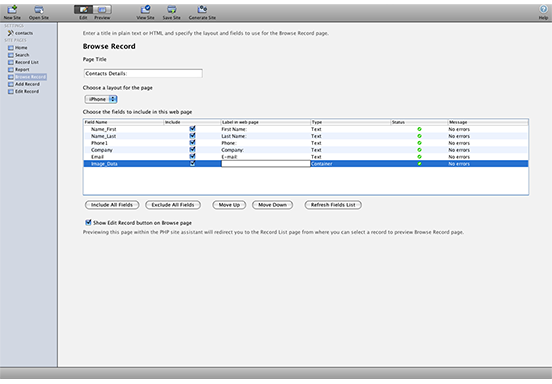Screen dimensions: 552x384
Task: Open the Record List page in sidebar
Action: tap(23, 62)
